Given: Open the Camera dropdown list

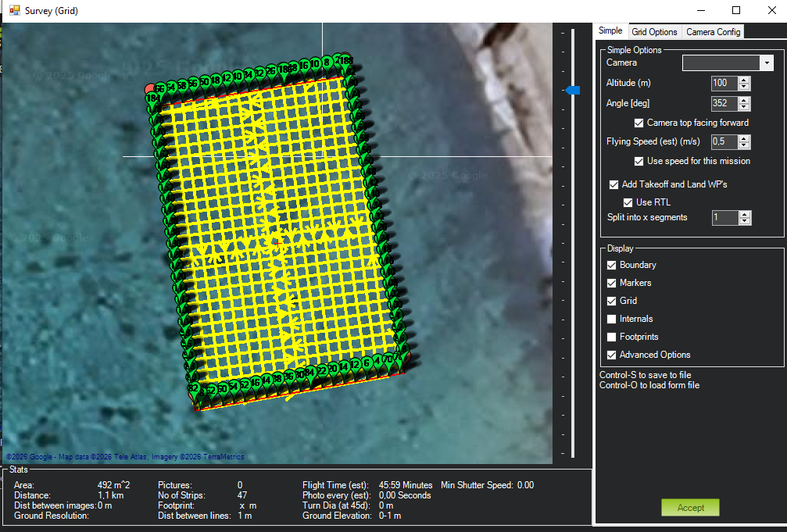Looking at the screenshot, I should click(x=767, y=63).
